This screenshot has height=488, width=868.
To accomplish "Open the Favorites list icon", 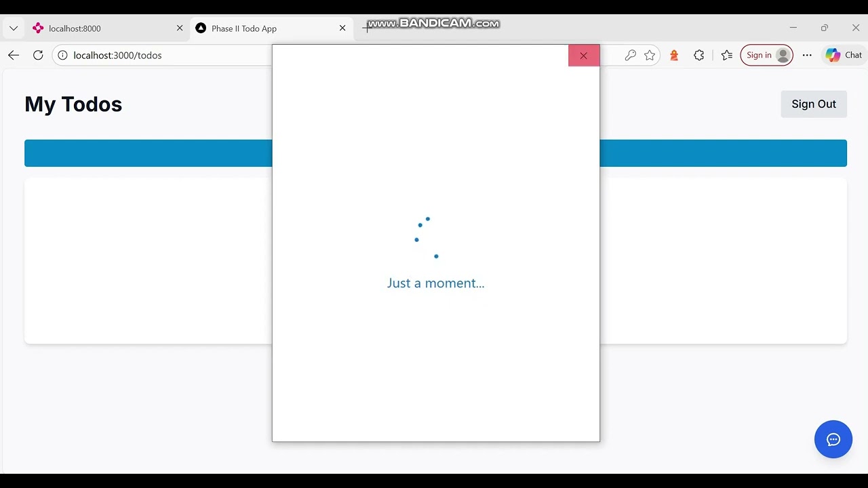I will [x=727, y=56].
